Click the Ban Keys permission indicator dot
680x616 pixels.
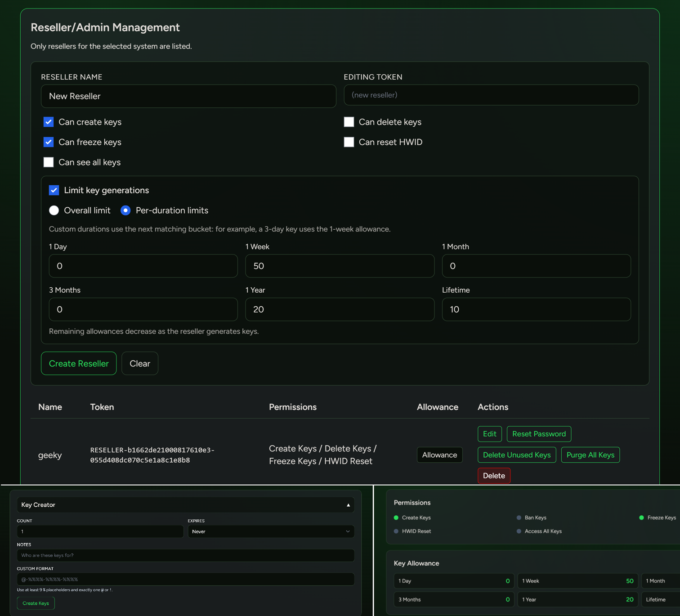coord(519,518)
